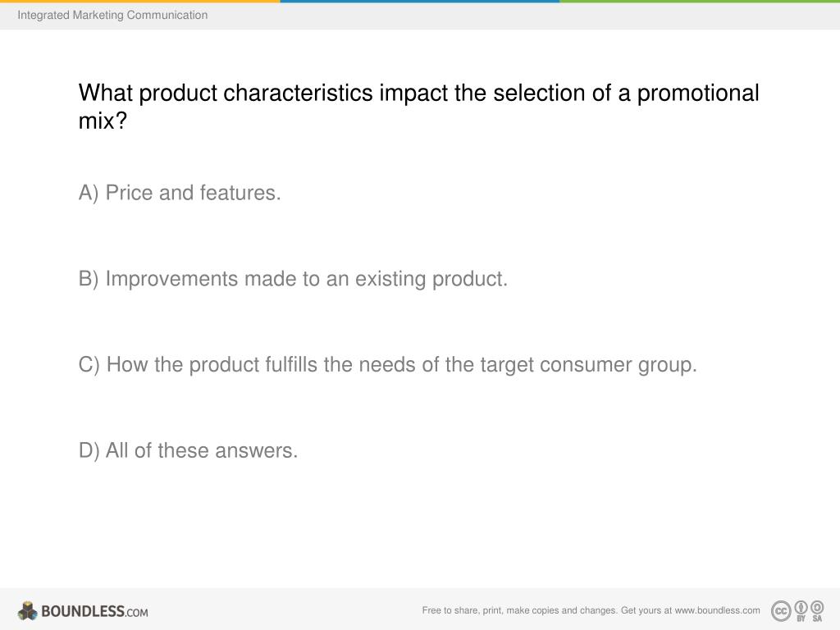Pick answer D) All of these answers

coord(188,450)
